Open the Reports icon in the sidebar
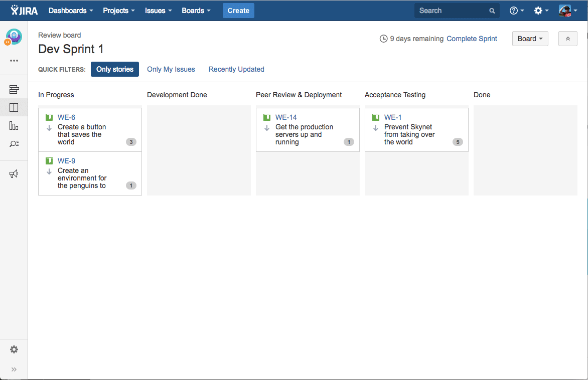The width and height of the screenshot is (588, 380). (x=14, y=125)
